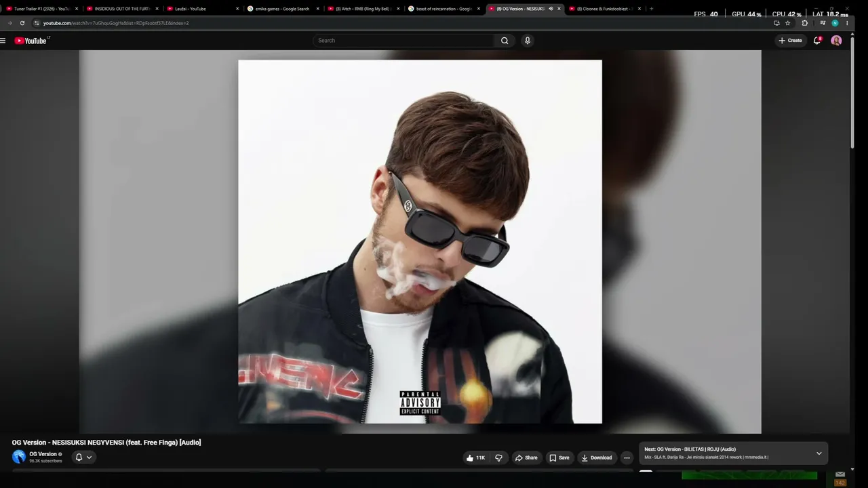Close the Tuner Trailer tab
Screen dimensions: 868x488
coord(77,9)
